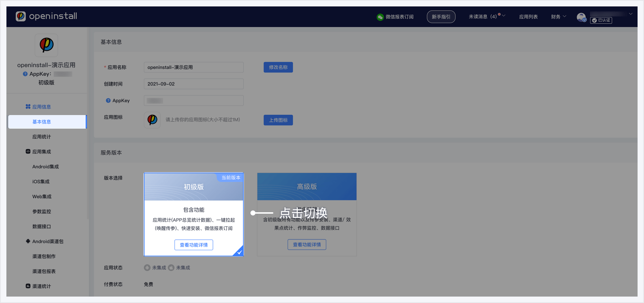Click the verified badge 已认证

601,20
